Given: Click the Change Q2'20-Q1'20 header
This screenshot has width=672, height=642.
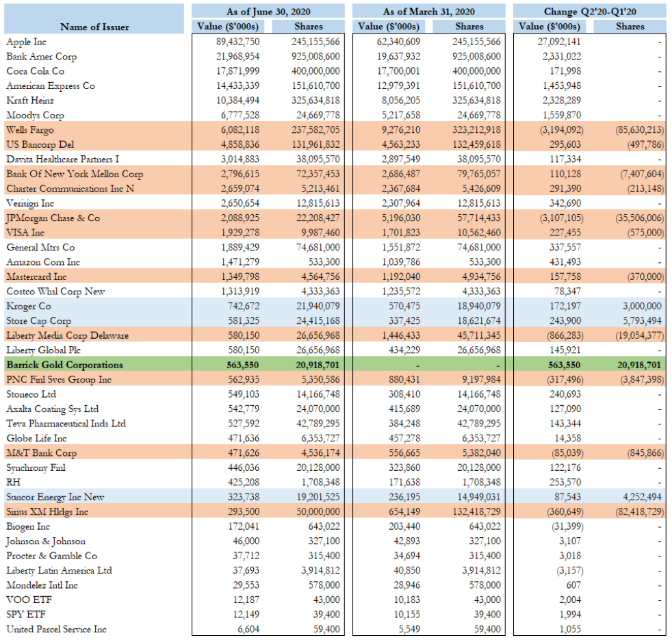Looking at the screenshot, I should tap(590, 12).
